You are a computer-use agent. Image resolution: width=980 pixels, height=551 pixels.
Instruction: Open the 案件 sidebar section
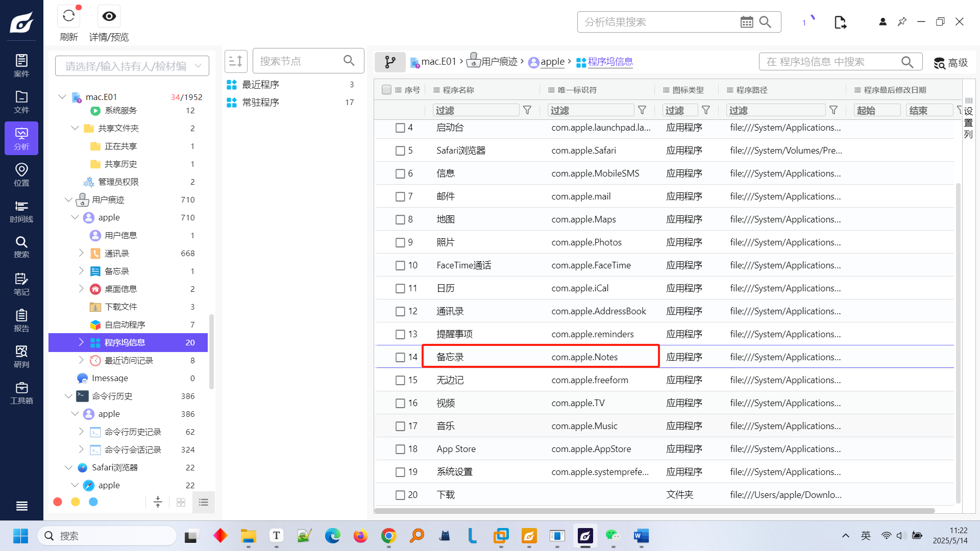click(21, 66)
